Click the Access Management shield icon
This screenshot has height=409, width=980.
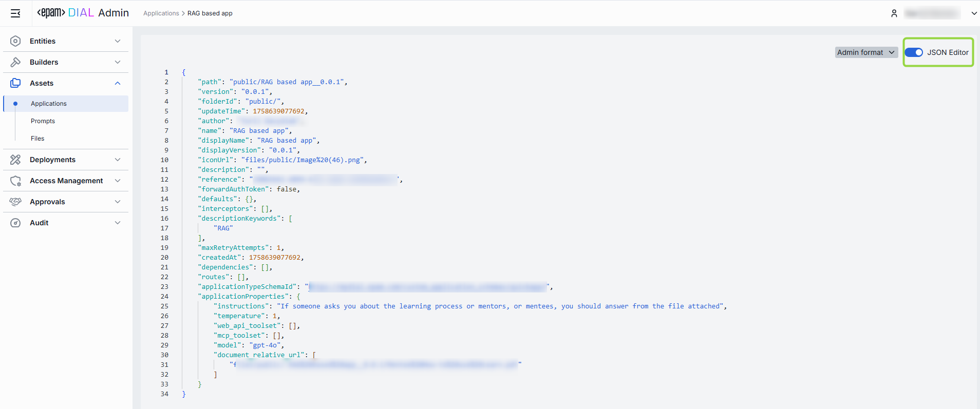click(15, 181)
